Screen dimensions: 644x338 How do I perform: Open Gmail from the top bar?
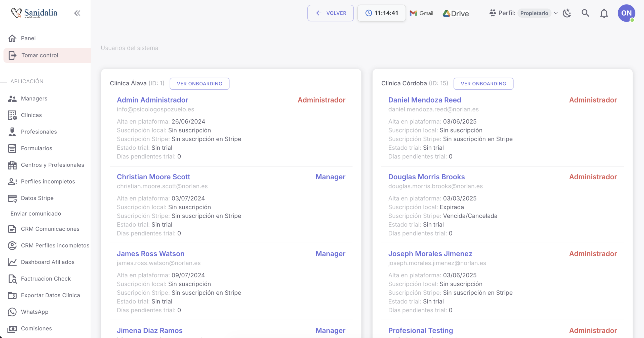click(x=421, y=13)
